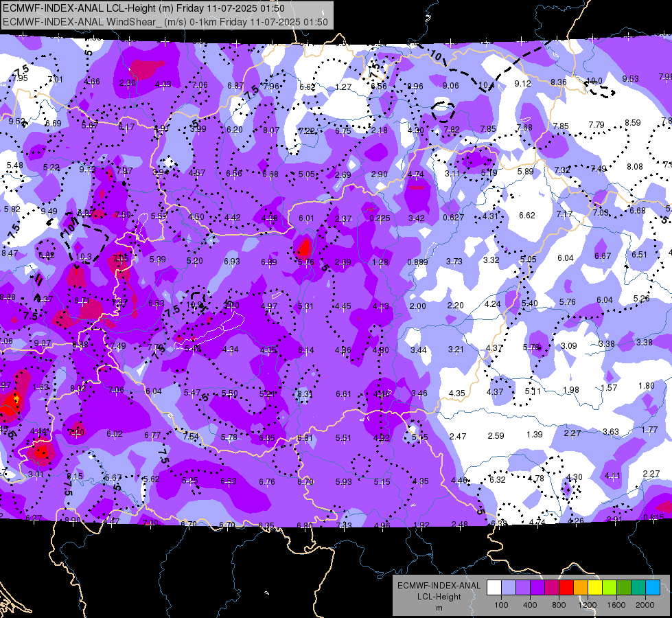Click the wind shear value 3.21
This screenshot has height=618, width=672.
(456, 349)
